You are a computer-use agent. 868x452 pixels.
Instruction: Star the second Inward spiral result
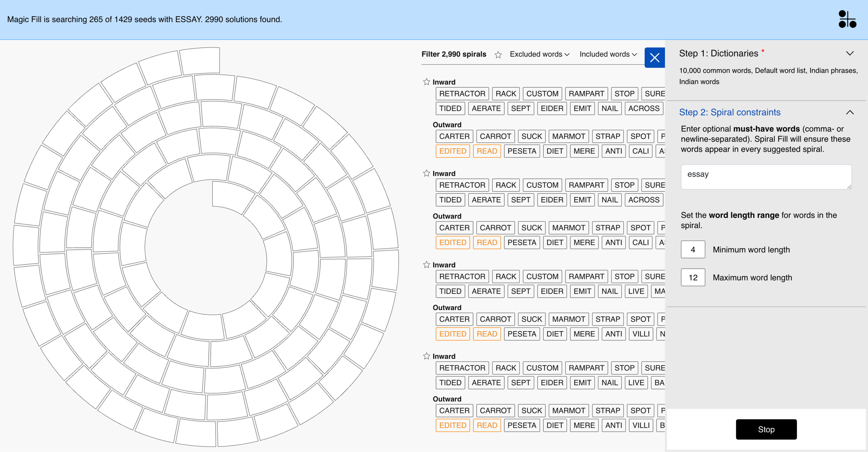(x=427, y=173)
